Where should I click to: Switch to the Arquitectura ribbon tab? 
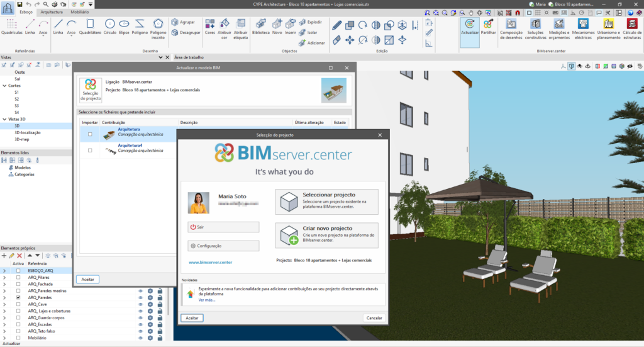click(52, 12)
